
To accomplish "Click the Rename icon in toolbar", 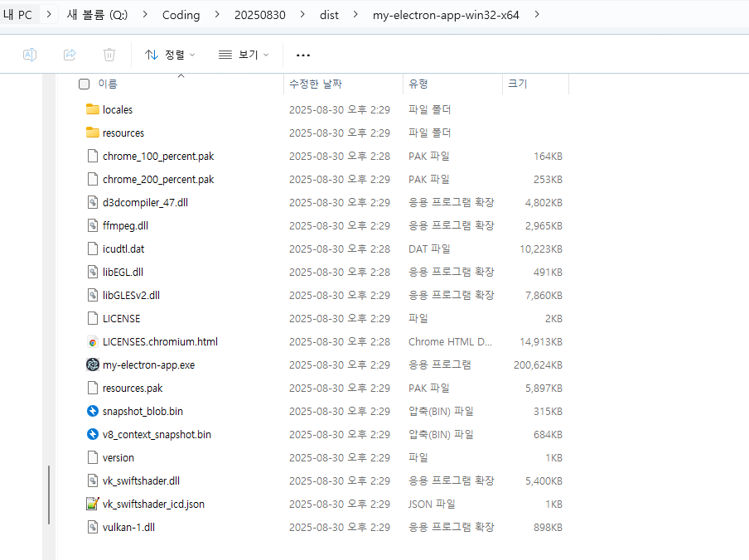I will 29,55.
